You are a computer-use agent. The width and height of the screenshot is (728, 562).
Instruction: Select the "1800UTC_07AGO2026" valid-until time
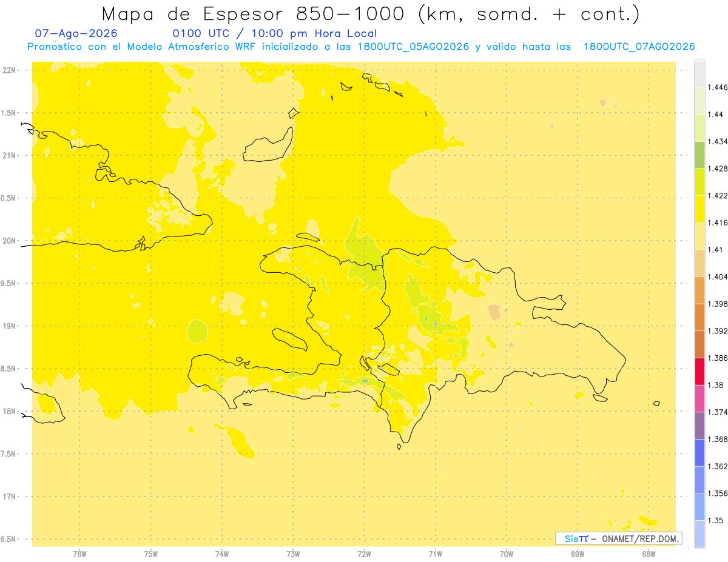pos(639,47)
